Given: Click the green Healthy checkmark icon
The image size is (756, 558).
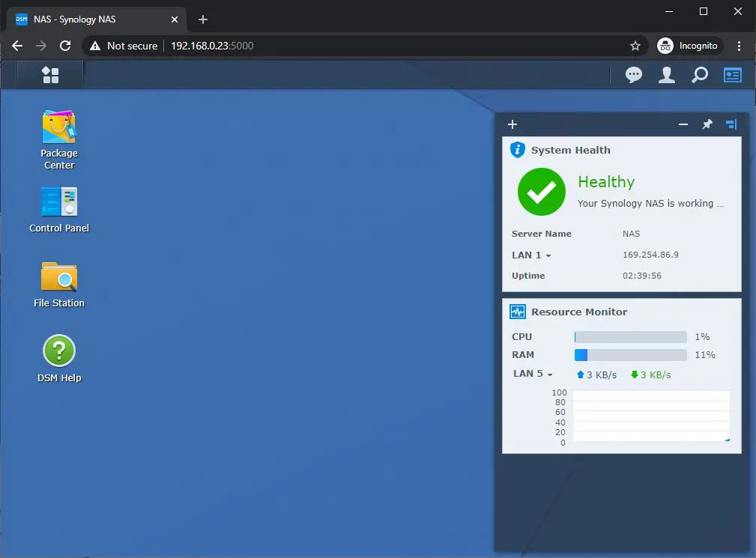Looking at the screenshot, I should [542, 191].
